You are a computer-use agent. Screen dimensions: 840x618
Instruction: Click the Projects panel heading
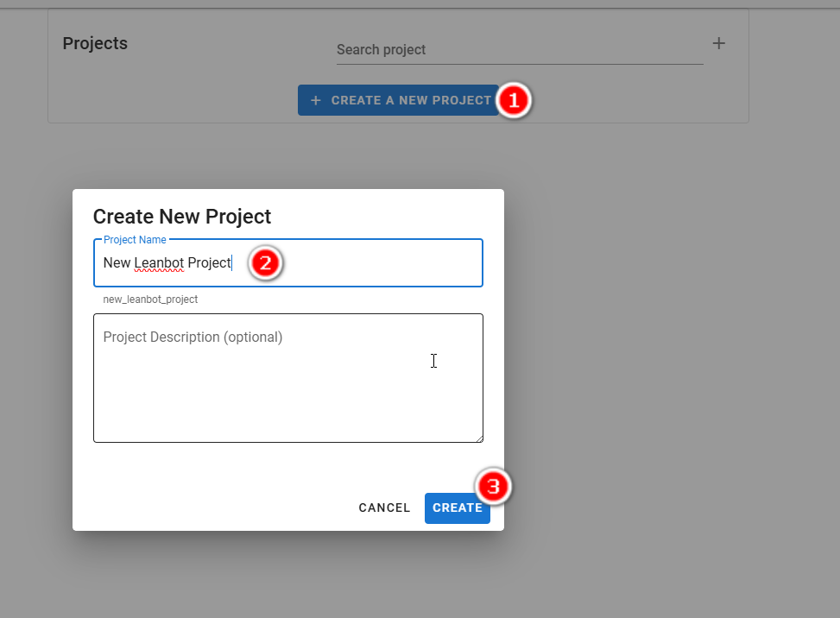click(x=95, y=43)
